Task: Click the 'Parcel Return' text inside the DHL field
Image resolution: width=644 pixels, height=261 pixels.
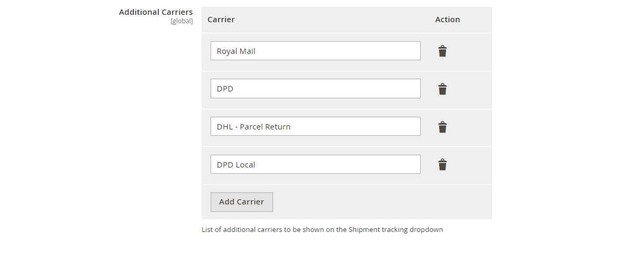Action: [265, 127]
